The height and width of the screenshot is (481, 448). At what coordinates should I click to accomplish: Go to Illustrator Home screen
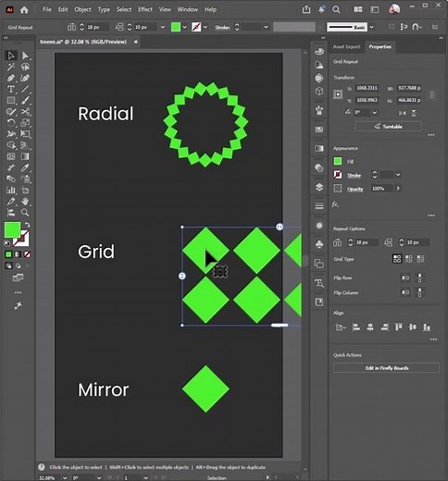tap(24, 10)
